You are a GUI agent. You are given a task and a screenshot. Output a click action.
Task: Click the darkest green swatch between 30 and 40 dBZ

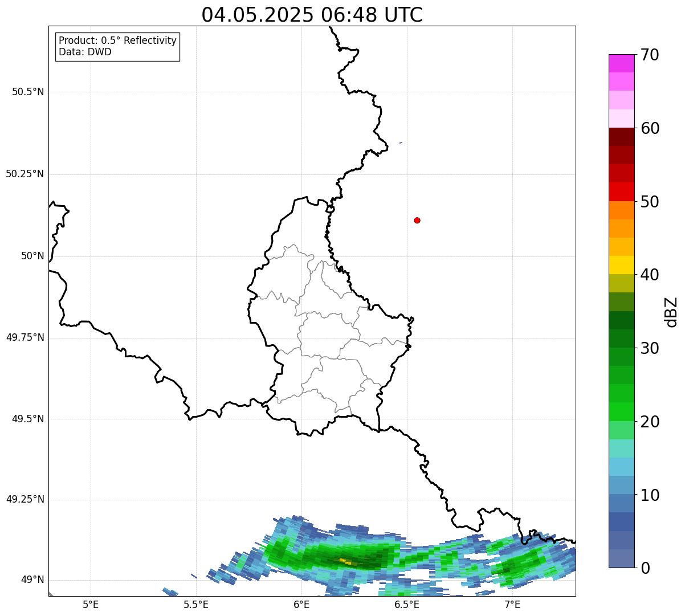(x=621, y=320)
